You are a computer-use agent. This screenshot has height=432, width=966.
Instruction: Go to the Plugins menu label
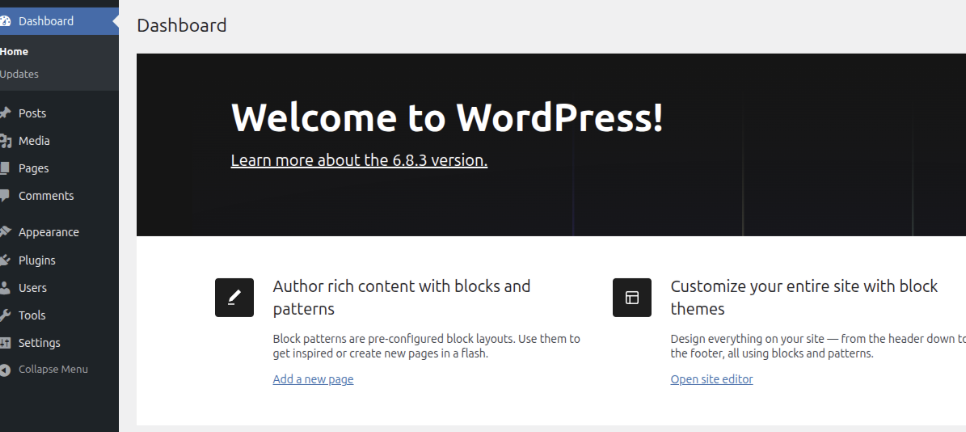(37, 260)
